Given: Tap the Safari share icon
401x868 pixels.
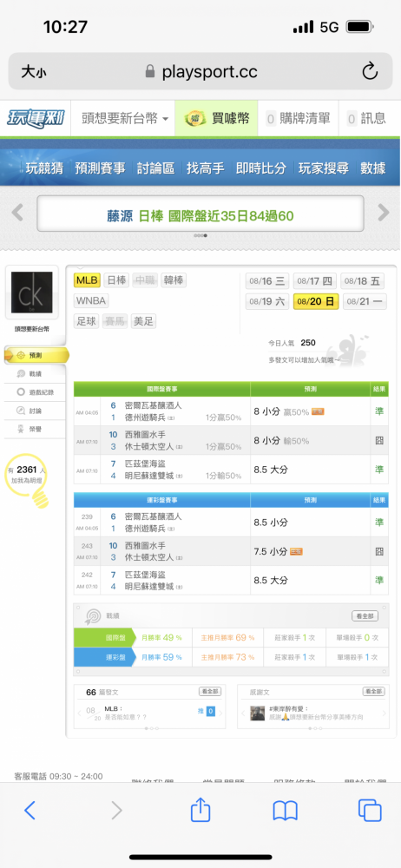Looking at the screenshot, I should (200, 811).
